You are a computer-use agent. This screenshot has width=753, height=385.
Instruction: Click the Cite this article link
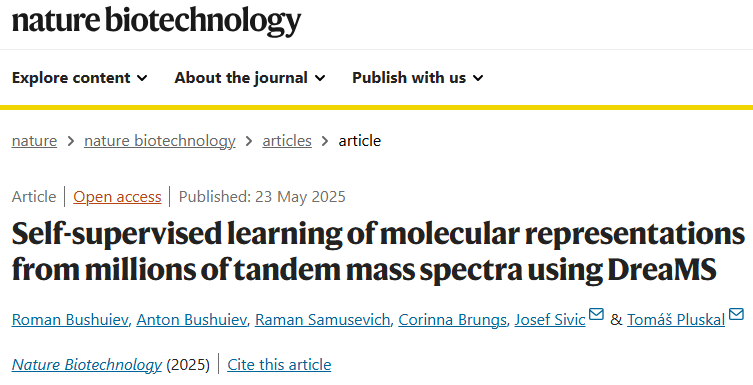tap(279, 365)
